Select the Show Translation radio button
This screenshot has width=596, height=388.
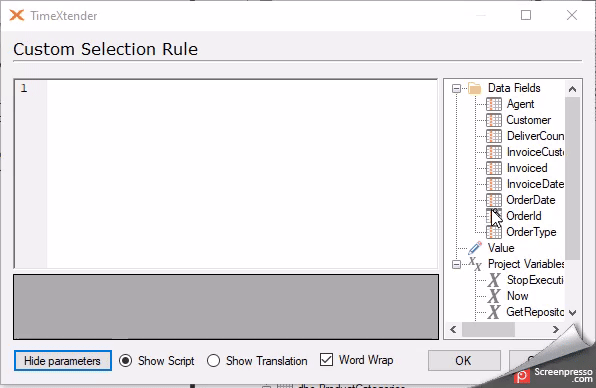tap(214, 360)
